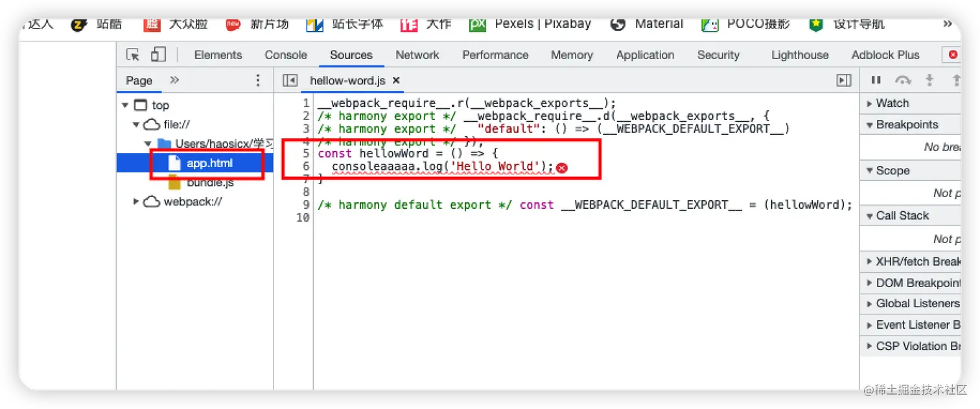Screen dimensions: 980x409
Task: Click line number 1 in gutter
Action: (x=306, y=103)
